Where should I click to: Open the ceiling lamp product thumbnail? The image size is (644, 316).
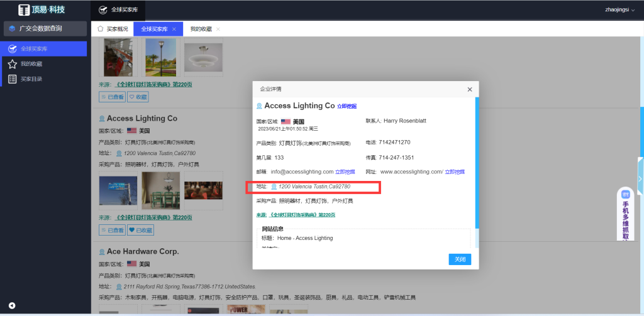pyautogui.click(x=204, y=57)
